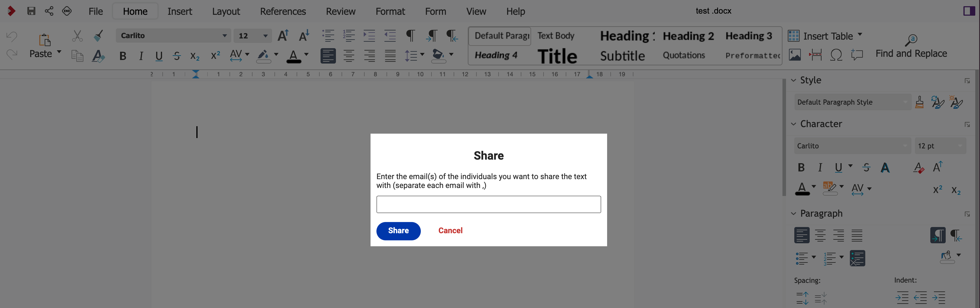
Task: Click the Undo arrow icon
Action: coord(12,36)
